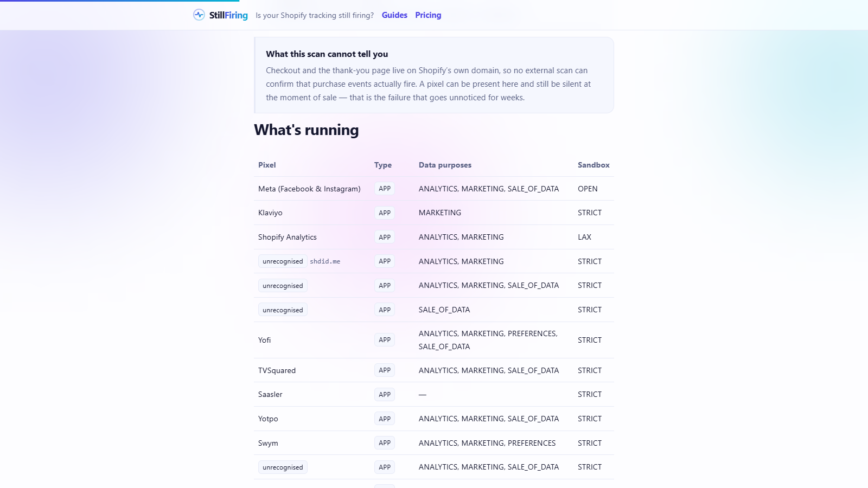
Task: Click the APP badge for Shopify Analytics
Action: (x=385, y=237)
